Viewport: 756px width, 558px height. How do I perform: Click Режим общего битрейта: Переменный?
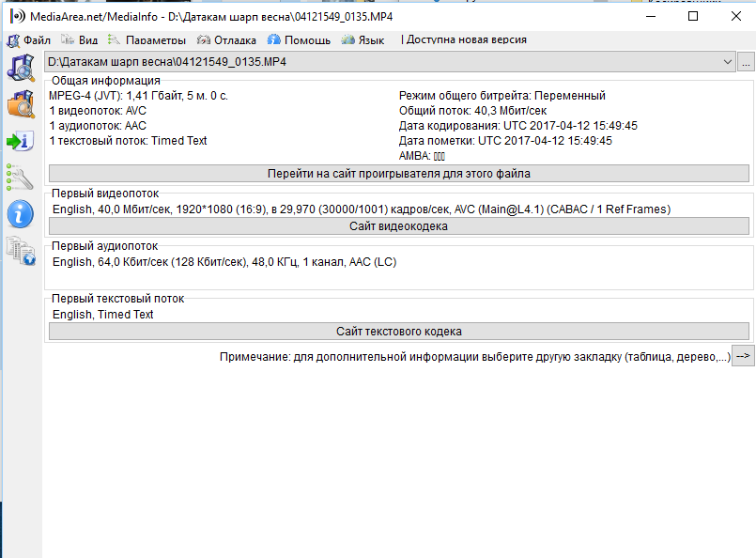(501, 96)
